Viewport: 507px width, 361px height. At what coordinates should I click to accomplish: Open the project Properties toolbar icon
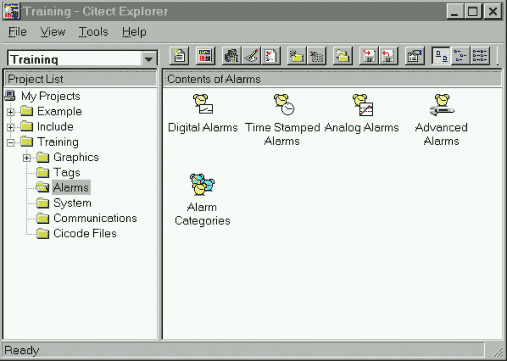click(414, 55)
